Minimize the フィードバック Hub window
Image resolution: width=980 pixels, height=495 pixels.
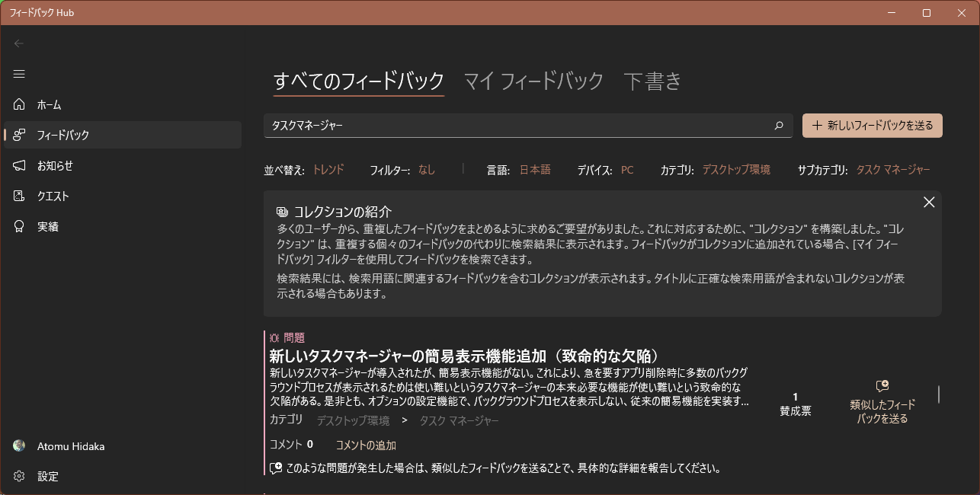point(892,13)
